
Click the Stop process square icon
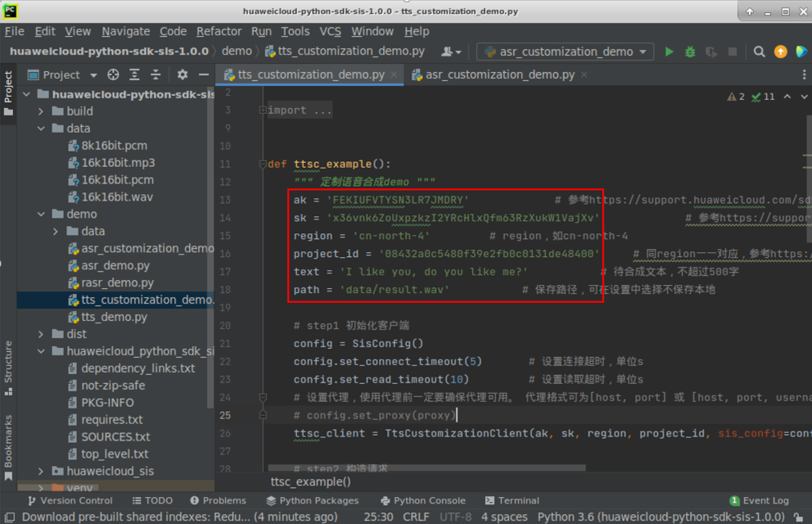click(733, 52)
